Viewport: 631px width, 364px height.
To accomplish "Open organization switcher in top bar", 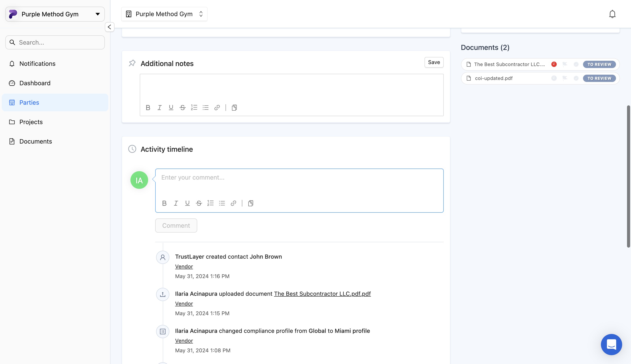I will pyautogui.click(x=164, y=14).
